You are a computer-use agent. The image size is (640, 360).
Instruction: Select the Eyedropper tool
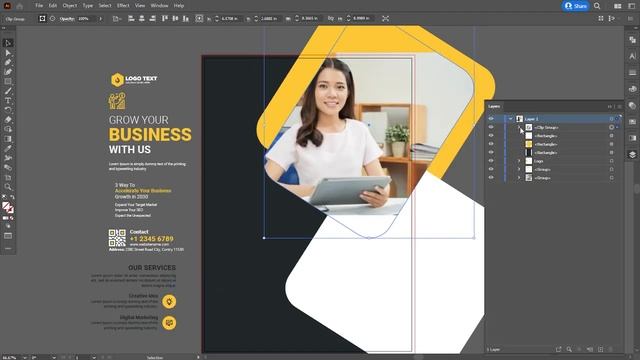[x=8, y=149]
